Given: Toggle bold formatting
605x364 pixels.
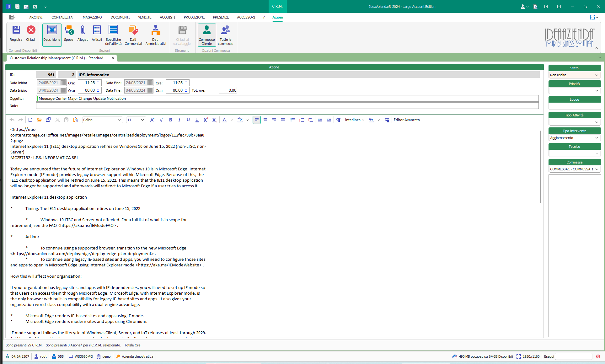Looking at the screenshot, I should pyautogui.click(x=171, y=120).
